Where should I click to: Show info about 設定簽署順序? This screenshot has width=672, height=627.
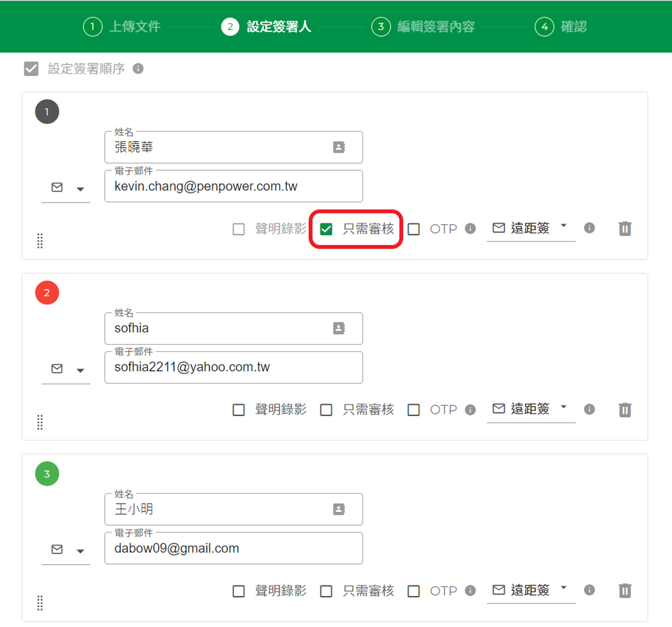[138, 69]
